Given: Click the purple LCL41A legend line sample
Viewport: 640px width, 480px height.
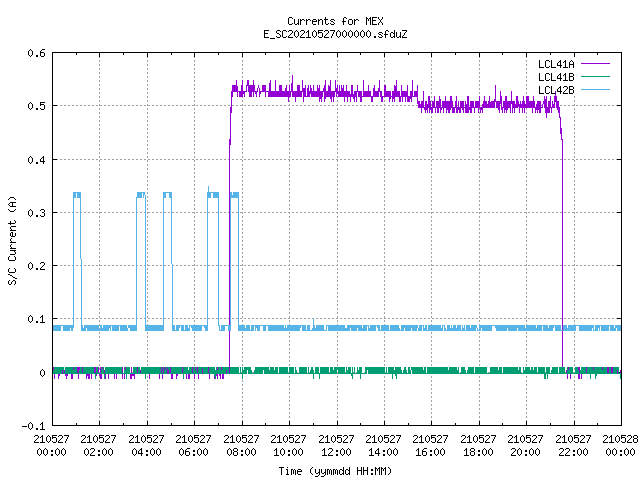Looking at the screenshot, I should point(595,64).
